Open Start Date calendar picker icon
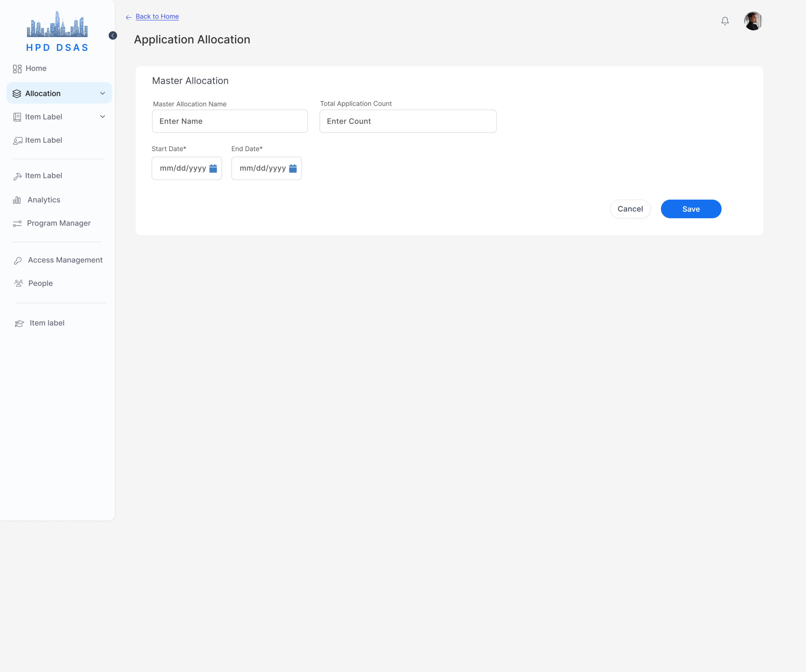This screenshot has width=806, height=672. (213, 168)
